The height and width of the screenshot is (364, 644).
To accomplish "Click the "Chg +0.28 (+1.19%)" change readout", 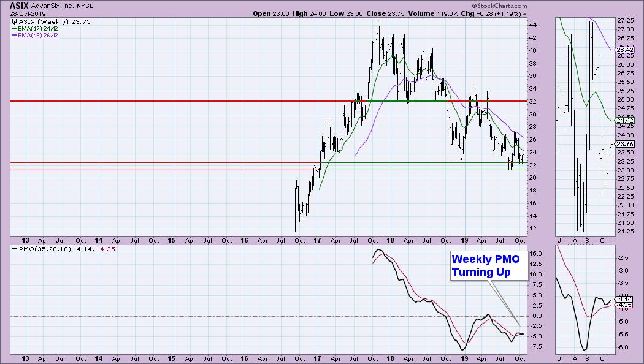I will tap(491, 13).
